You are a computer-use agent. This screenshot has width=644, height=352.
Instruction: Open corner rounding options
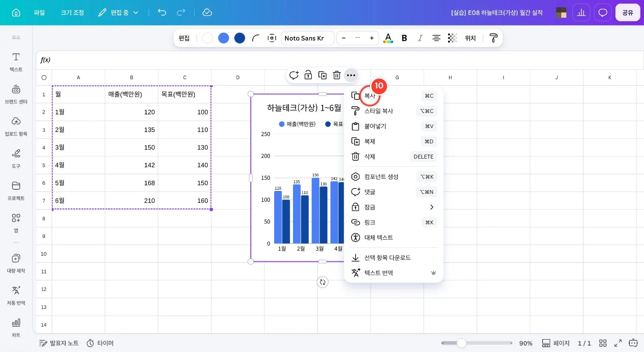click(x=256, y=38)
